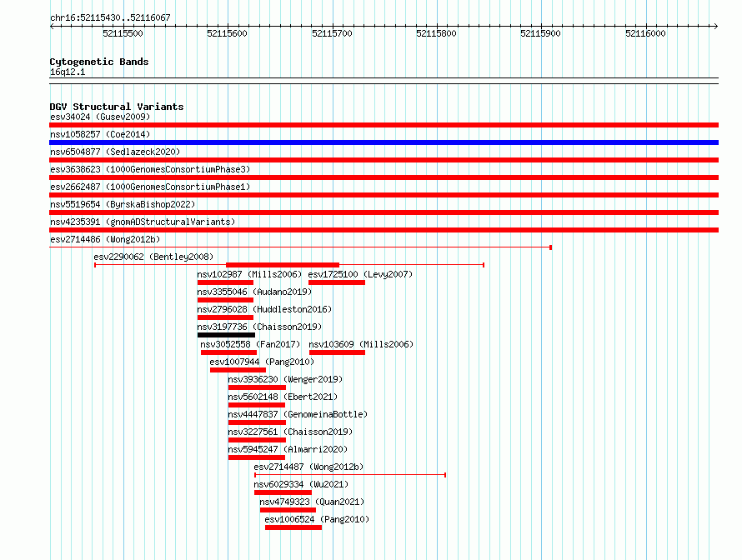Click esv1007944 (Pang2010) label

tap(262, 362)
